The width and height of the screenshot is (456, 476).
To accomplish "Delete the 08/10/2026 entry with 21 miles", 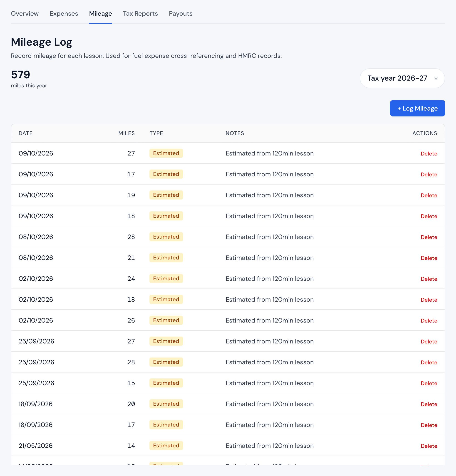I will click(x=429, y=258).
